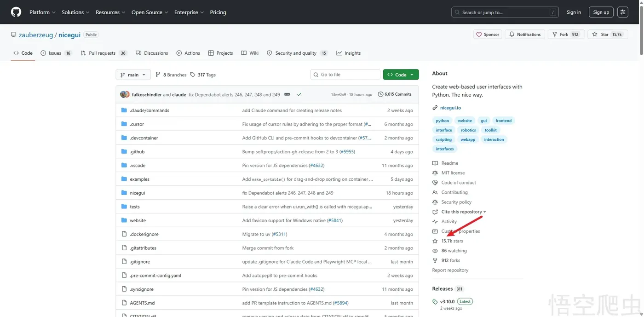Viewport: 644px width, 317px height.
Task: Switch to the Pull requests tab
Action: pyautogui.click(x=103, y=53)
